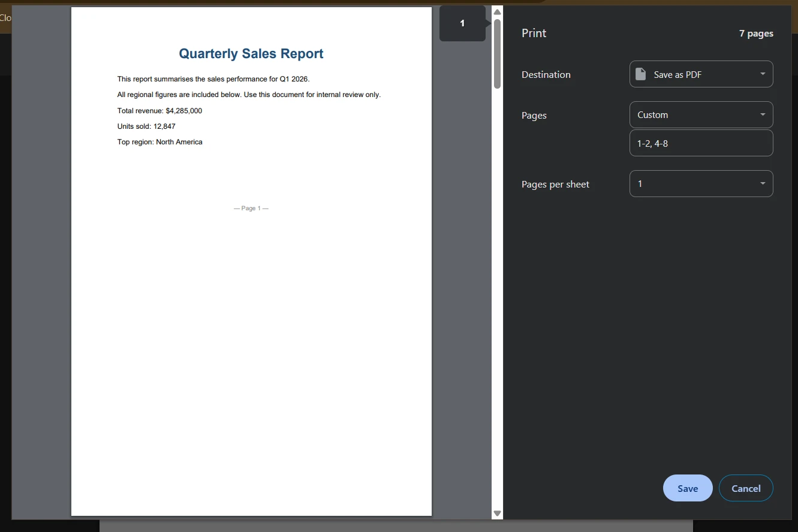
Task: Click the preview scrollbar thumb
Action: point(497,54)
